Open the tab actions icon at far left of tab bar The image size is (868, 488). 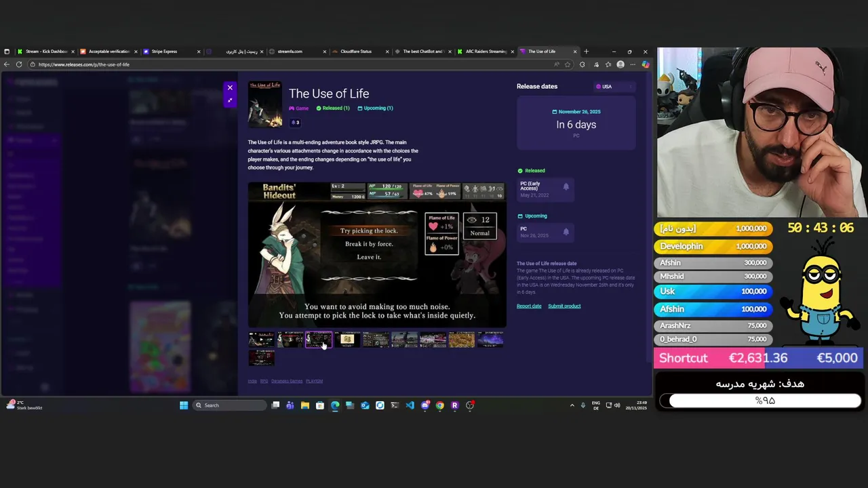point(7,52)
